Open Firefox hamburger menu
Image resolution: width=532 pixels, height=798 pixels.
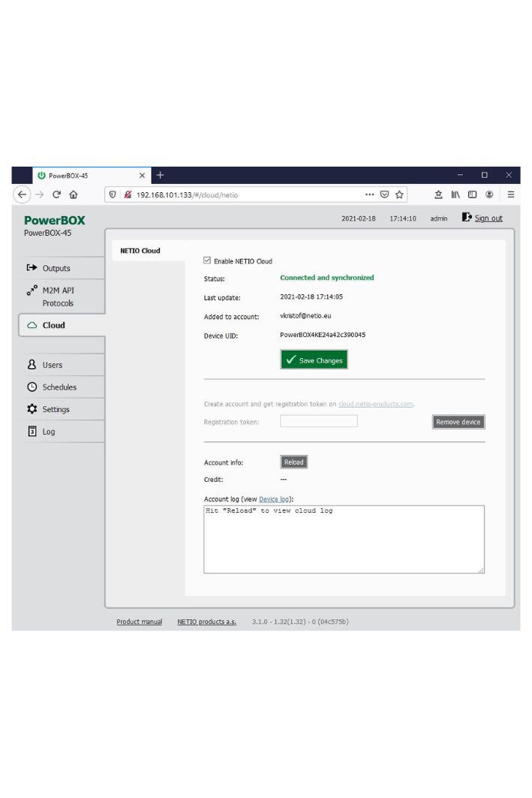click(x=511, y=194)
